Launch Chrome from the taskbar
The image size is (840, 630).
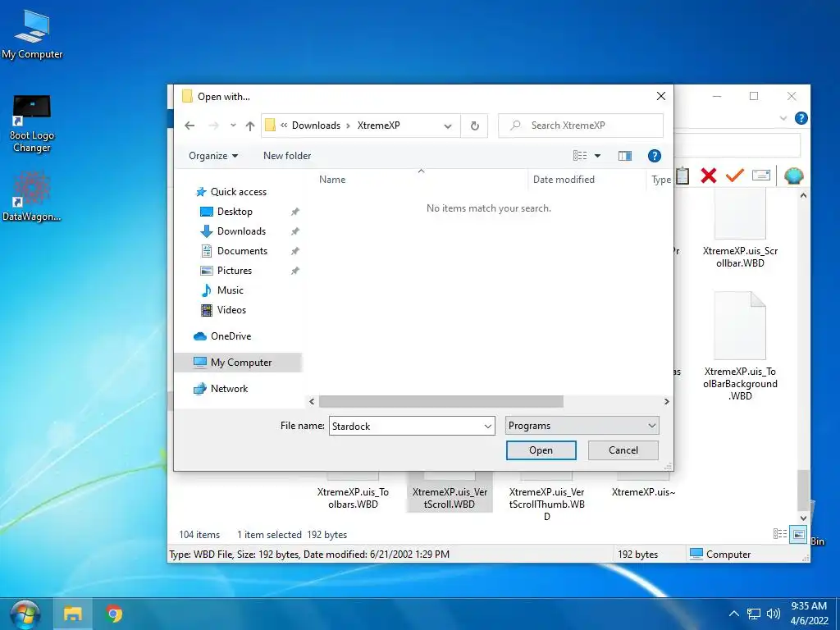pos(113,614)
